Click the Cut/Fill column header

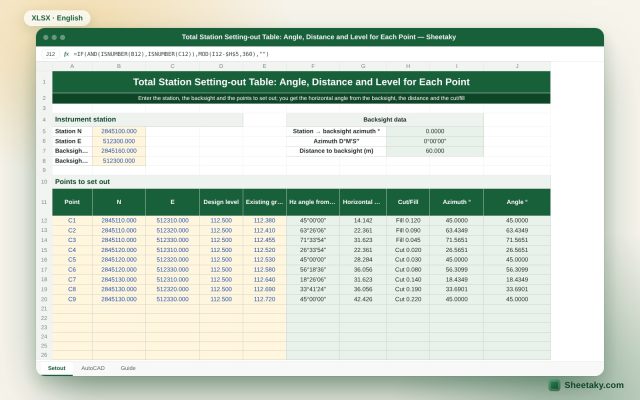tap(408, 202)
